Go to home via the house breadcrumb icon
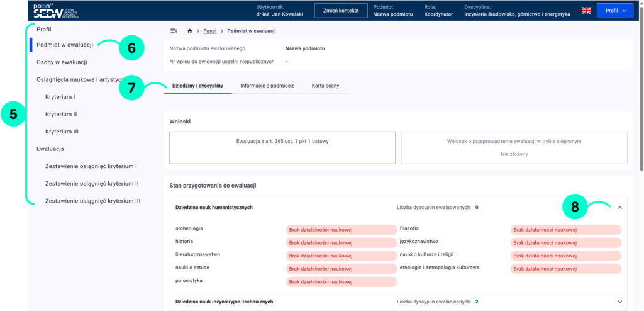644x311 pixels. click(190, 31)
